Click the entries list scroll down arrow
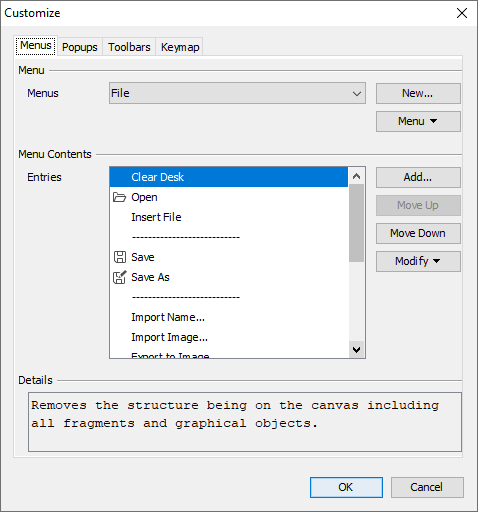This screenshot has height=512, width=478. click(356, 350)
